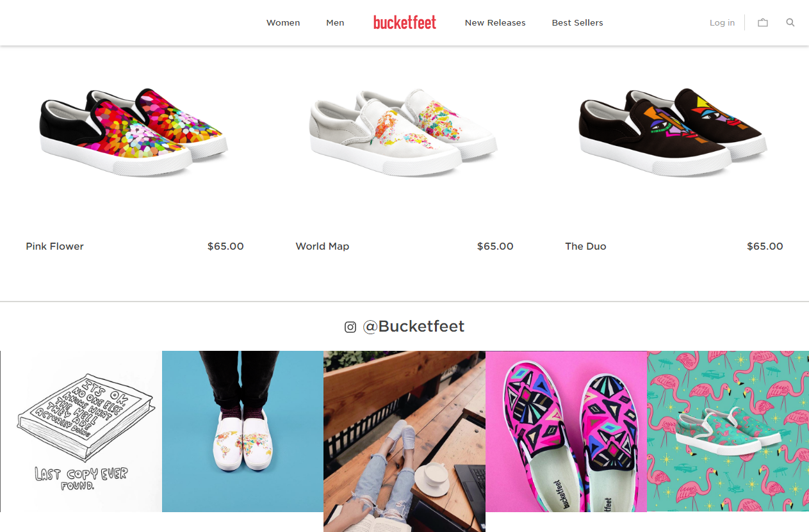809x532 pixels.
Task: Open Best Sellers page
Action: pyautogui.click(x=578, y=22)
